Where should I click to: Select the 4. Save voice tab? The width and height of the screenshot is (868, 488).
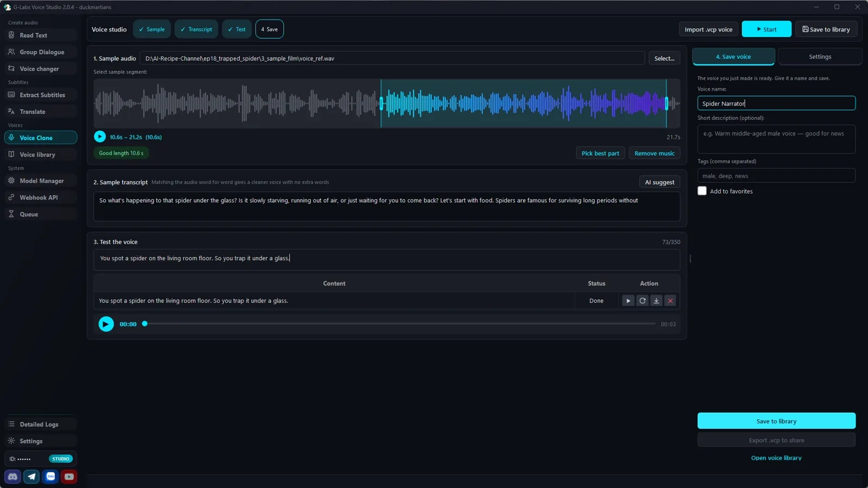click(733, 56)
